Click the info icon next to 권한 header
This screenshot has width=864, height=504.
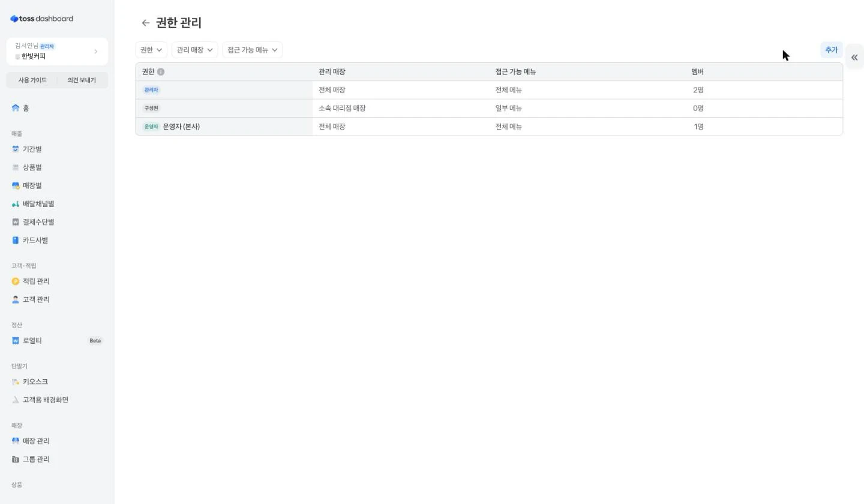click(161, 72)
